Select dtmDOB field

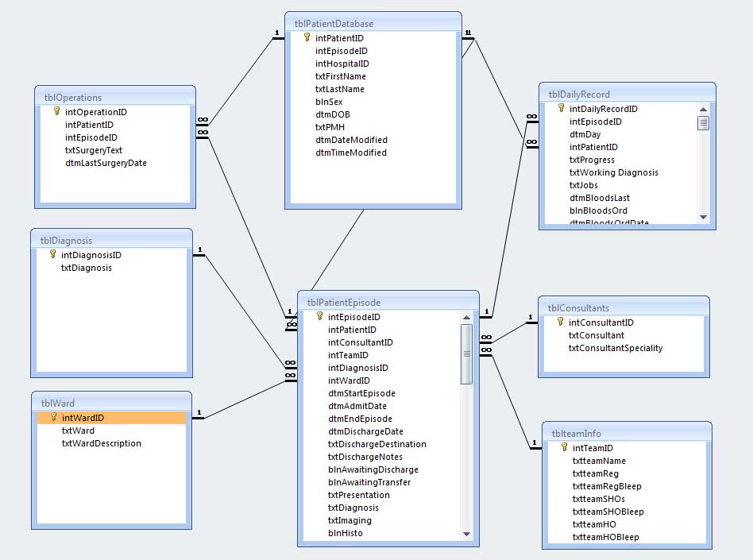[x=333, y=114]
